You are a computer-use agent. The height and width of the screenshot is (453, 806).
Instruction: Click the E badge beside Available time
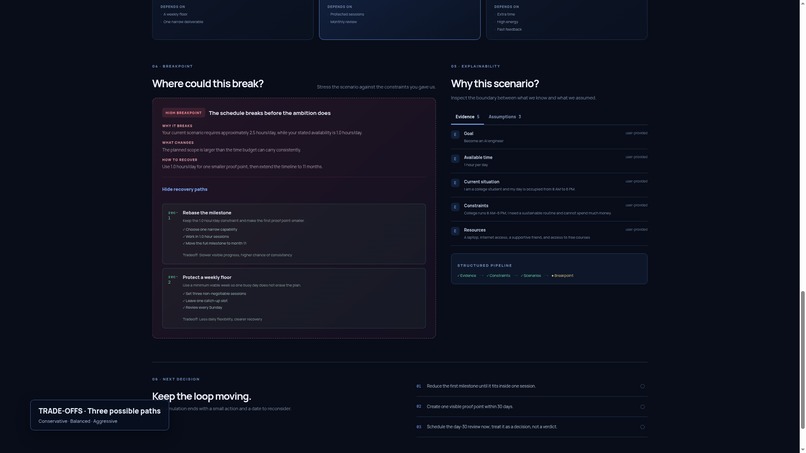click(455, 159)
